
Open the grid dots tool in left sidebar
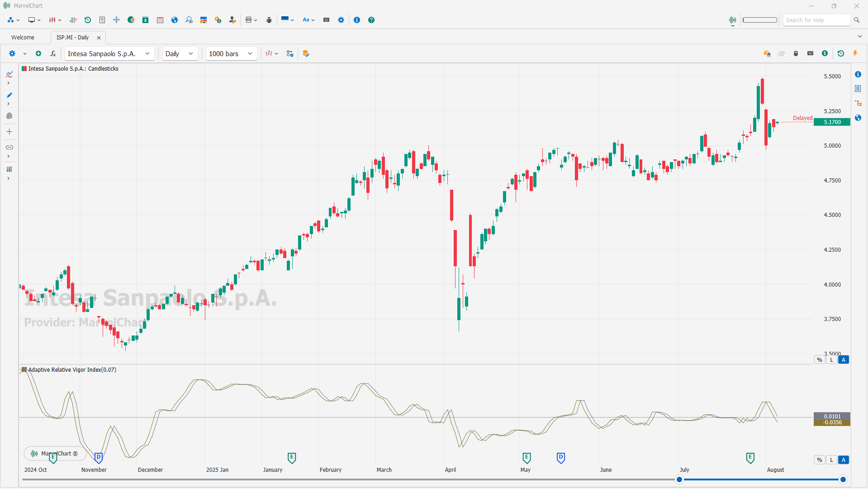[9, 169]
